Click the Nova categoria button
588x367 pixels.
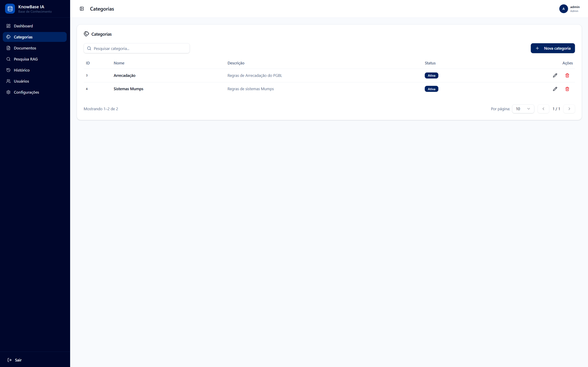click(553, 48)
